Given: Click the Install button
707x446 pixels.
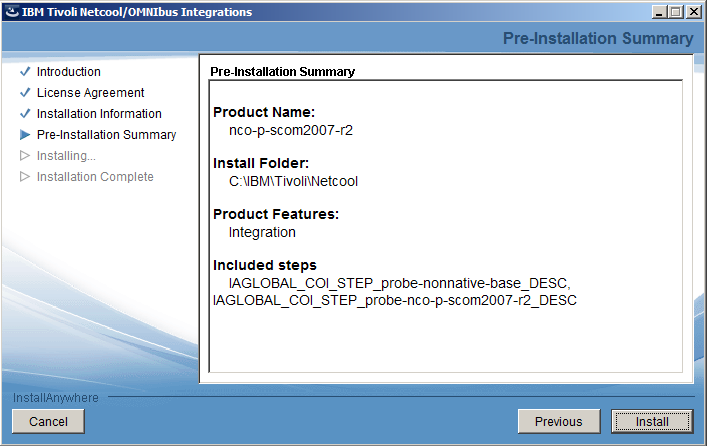Looking at the screenshot, I should [652, 421].
